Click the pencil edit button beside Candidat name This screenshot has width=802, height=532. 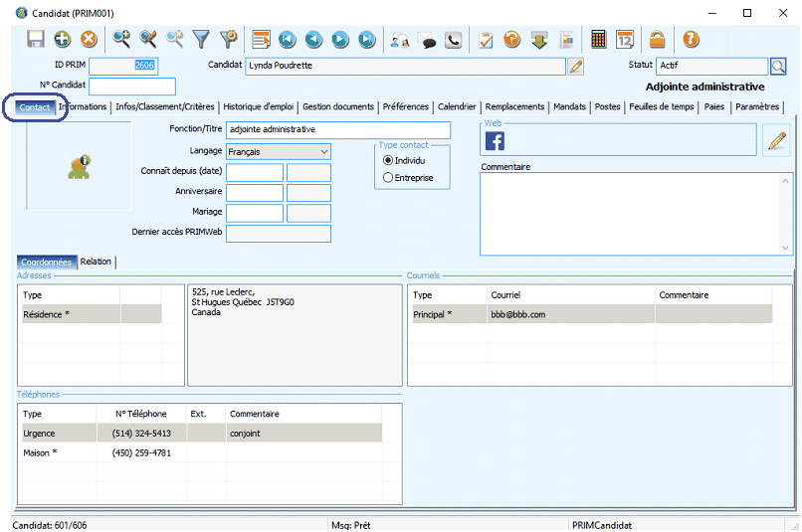[575, 66]
